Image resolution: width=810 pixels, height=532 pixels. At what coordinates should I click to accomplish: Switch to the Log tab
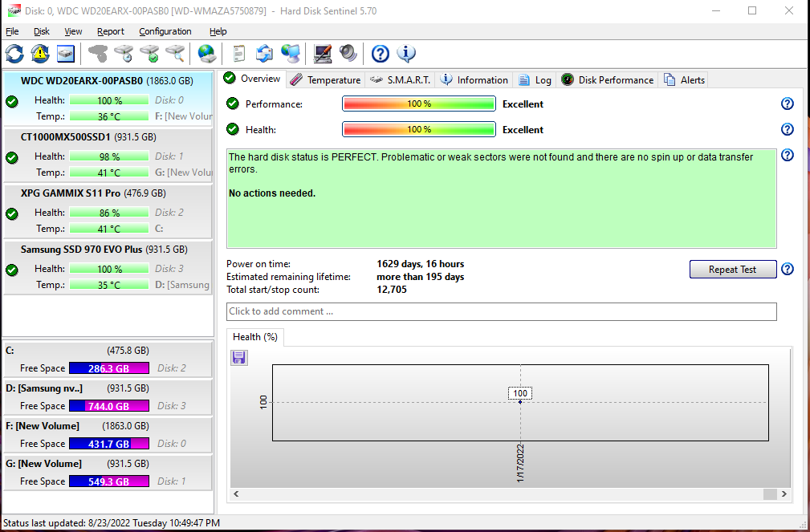(x=535, y=80)
